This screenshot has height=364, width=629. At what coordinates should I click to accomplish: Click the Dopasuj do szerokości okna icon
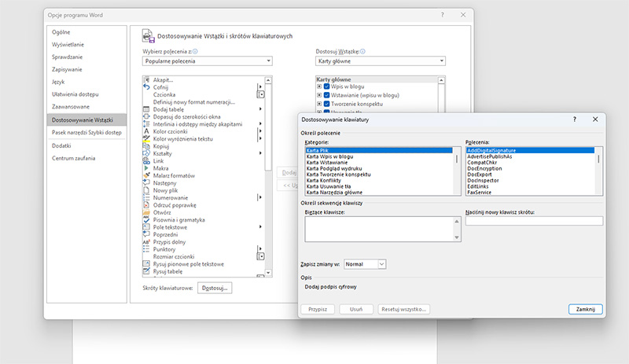tap(146, 116)
